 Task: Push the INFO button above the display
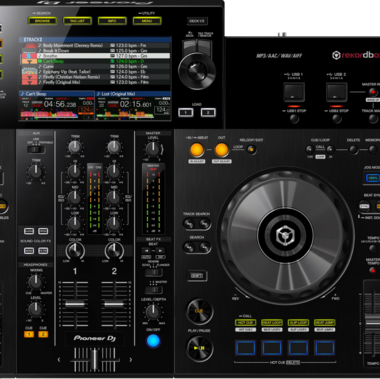pyautogui.click(x=112, y=21)
